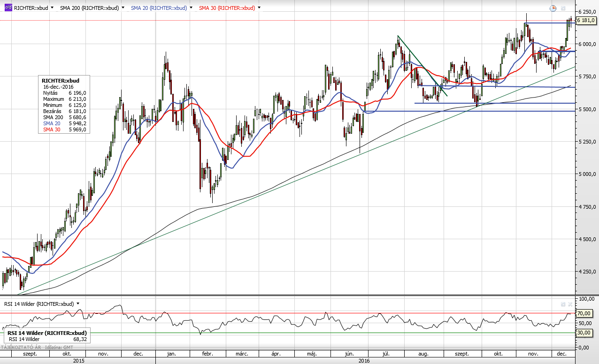
Task: Open the SMA 200 indicator dropdown arrow
Action: (x=123, y=8)
